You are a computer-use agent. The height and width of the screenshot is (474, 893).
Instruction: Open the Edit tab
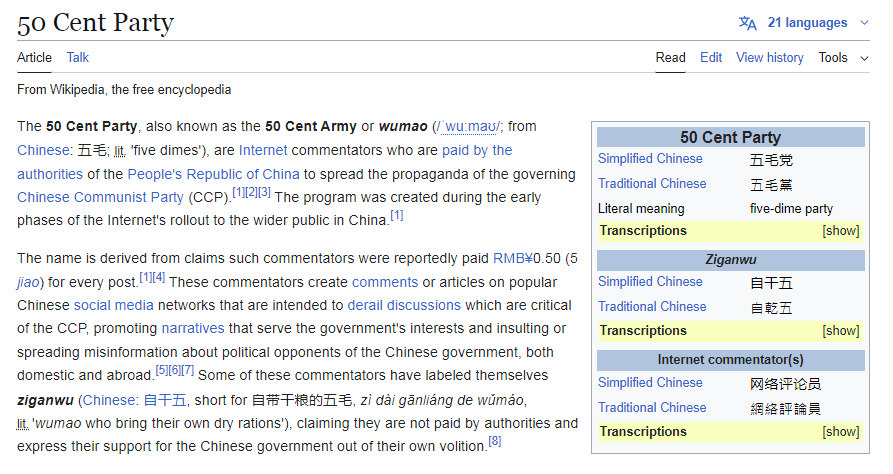(x=711, y=58)
